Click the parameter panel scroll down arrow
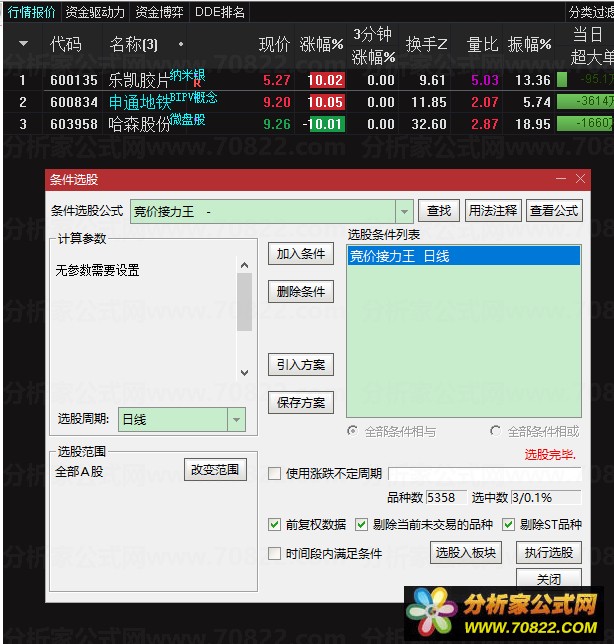Image resolution: width=614 pixels, height=644 pixels. (x=244, y=373)
